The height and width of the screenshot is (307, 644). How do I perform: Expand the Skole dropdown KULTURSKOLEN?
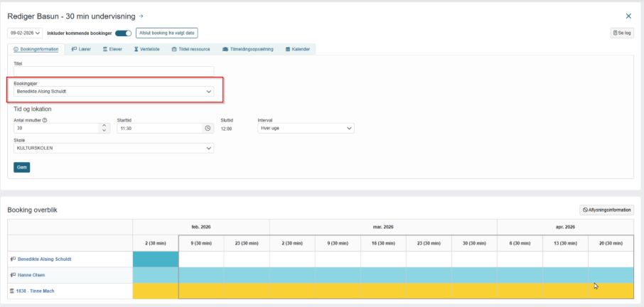pos(114,148)
